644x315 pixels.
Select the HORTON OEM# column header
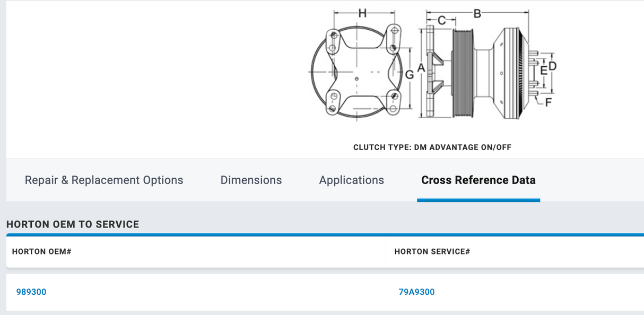[41, 252]
